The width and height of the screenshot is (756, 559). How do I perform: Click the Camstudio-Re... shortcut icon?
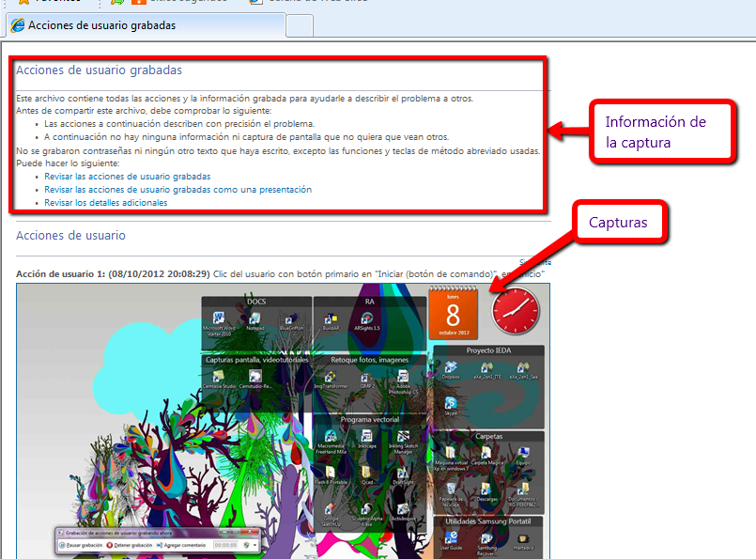(255, 376)
